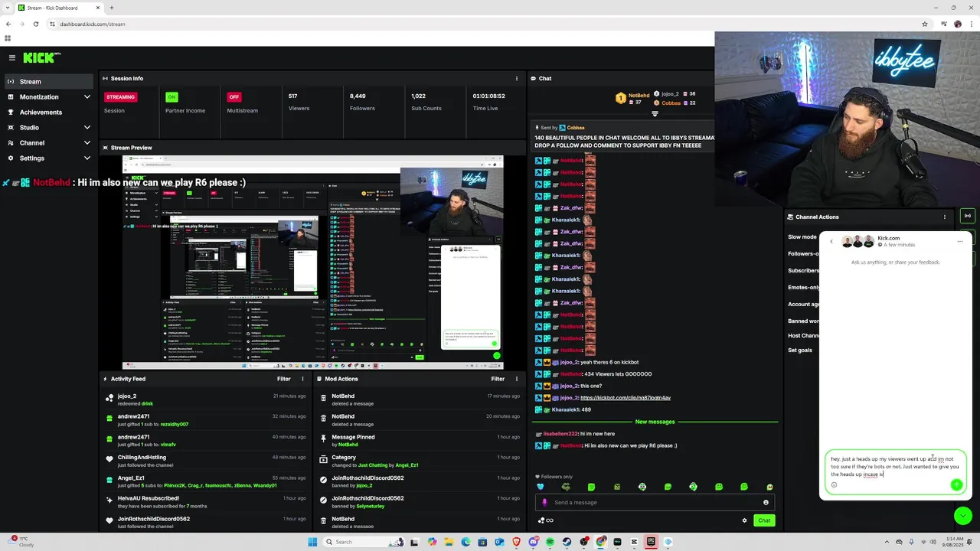
Task: Open the Activity Feed options menu
Action: click(x=302, y=379)
